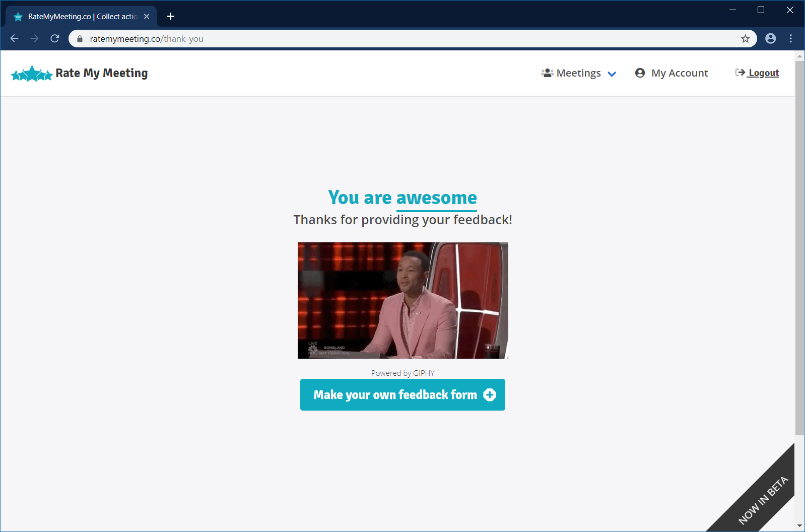Open a new browser tab
This screenshot has width=805, height=532.
click(x=170, y=17)
